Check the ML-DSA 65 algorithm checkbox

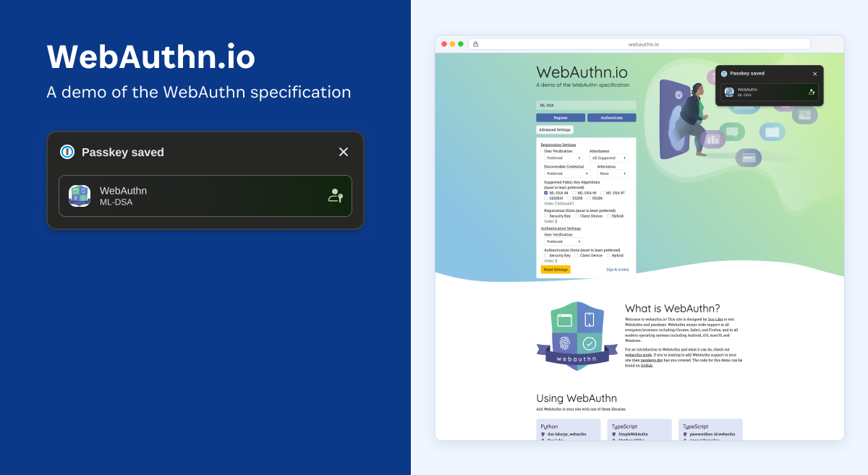(x=574, y=193)
